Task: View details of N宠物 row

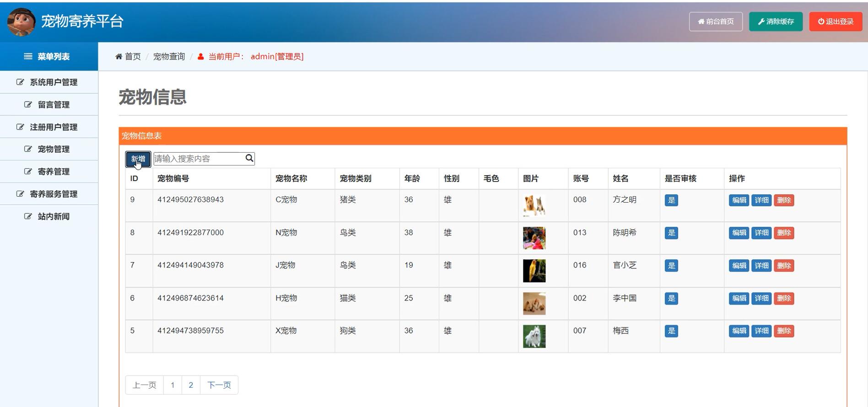Action: [x=761, y=233]
